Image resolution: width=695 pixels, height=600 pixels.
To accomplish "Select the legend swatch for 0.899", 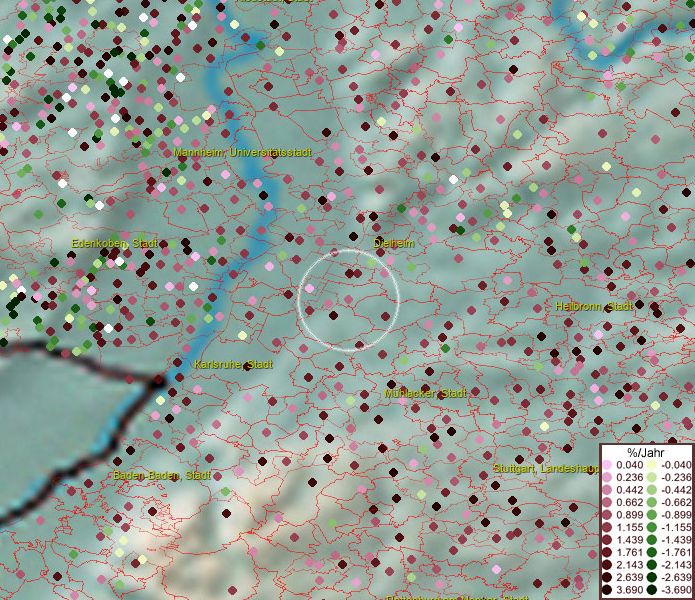I will (607, 515).
